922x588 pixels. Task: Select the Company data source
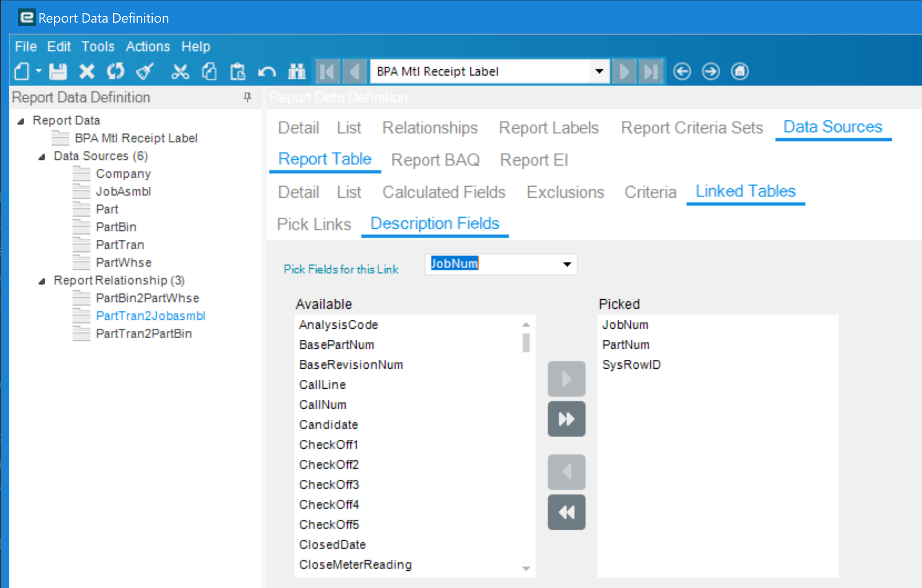(123, 174)
